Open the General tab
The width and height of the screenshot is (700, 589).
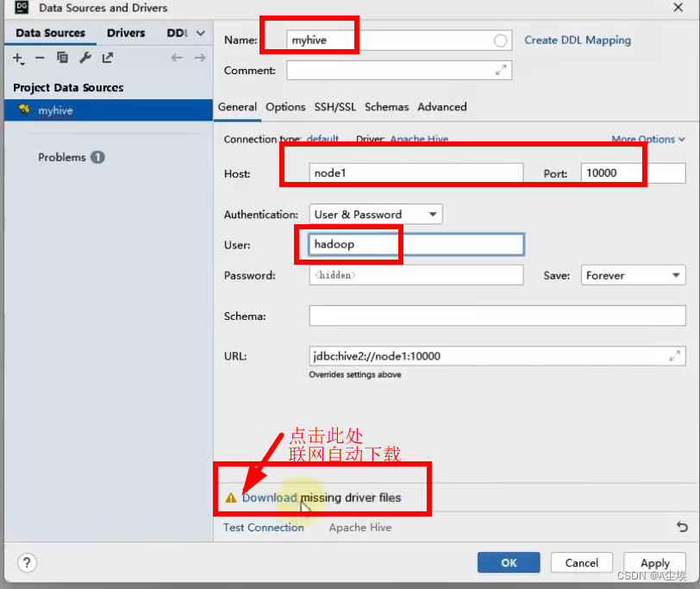(x=237, y=107)
